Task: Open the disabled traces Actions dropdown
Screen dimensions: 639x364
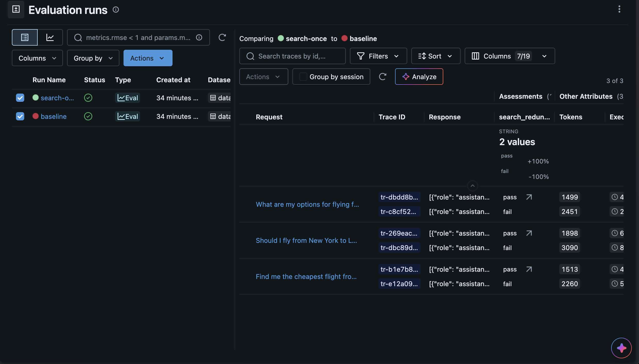Action: coord(264,77)
